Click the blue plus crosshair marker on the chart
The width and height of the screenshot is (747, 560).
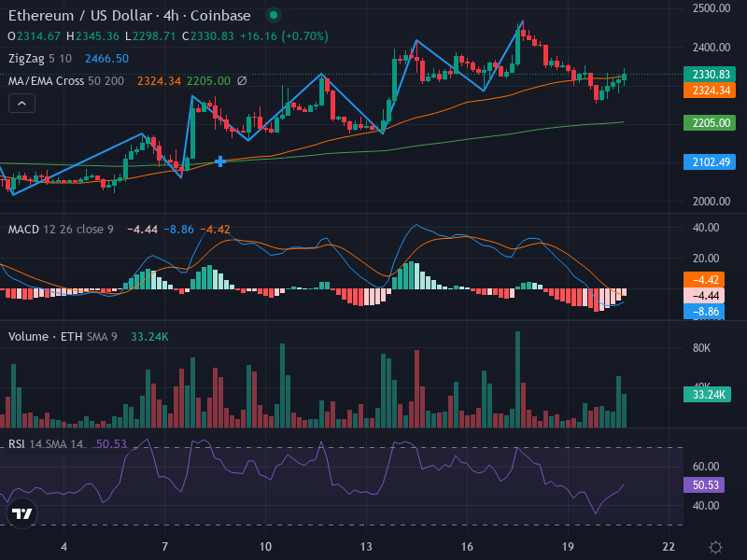click(x=220, y=161)
